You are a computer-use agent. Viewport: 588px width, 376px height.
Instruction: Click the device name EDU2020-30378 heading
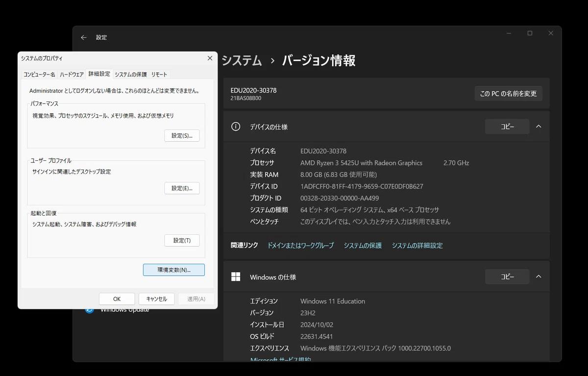(253, 90)
